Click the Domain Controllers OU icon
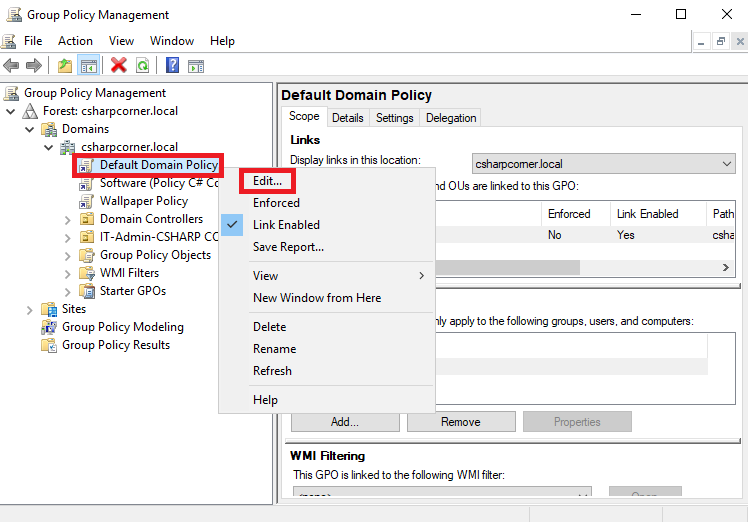 click(x=86, y=219)
